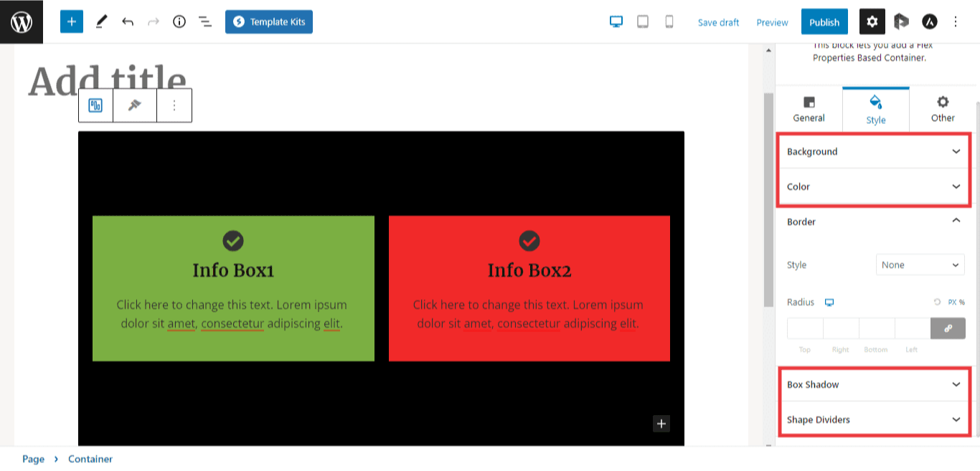This screenshot has height=471, width=980.
Task: Open the document details info icon
Action: 179,22
